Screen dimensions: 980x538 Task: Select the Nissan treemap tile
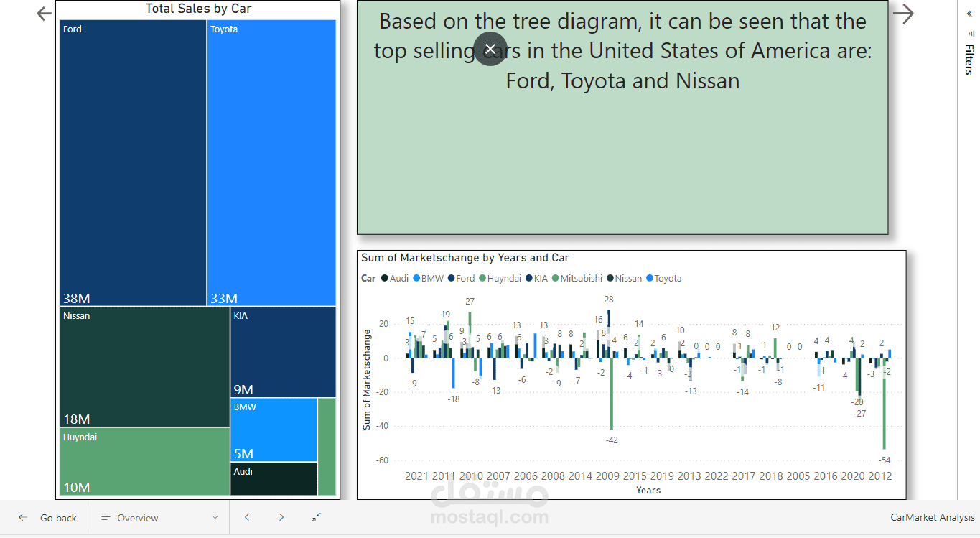145,367
